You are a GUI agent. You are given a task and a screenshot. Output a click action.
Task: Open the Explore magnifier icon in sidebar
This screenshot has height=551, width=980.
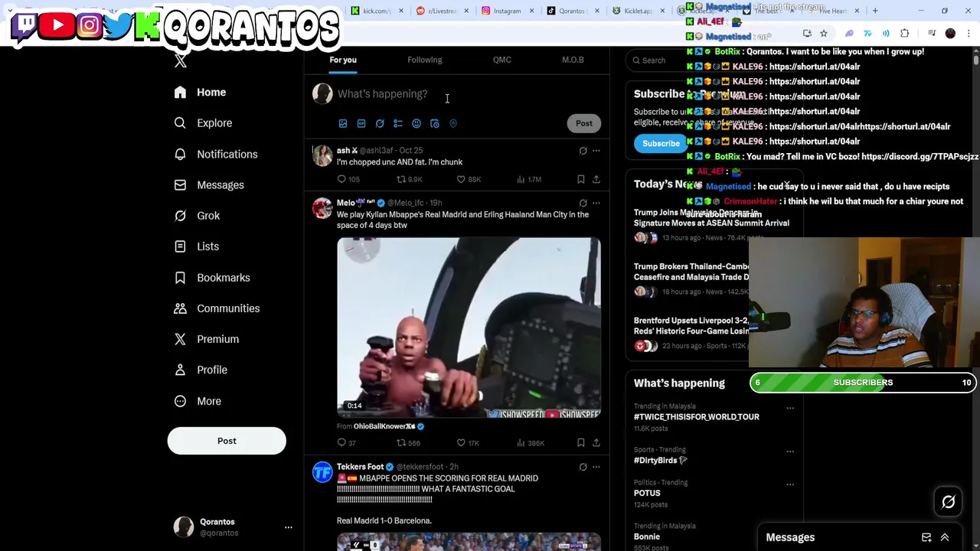(180, 122)
